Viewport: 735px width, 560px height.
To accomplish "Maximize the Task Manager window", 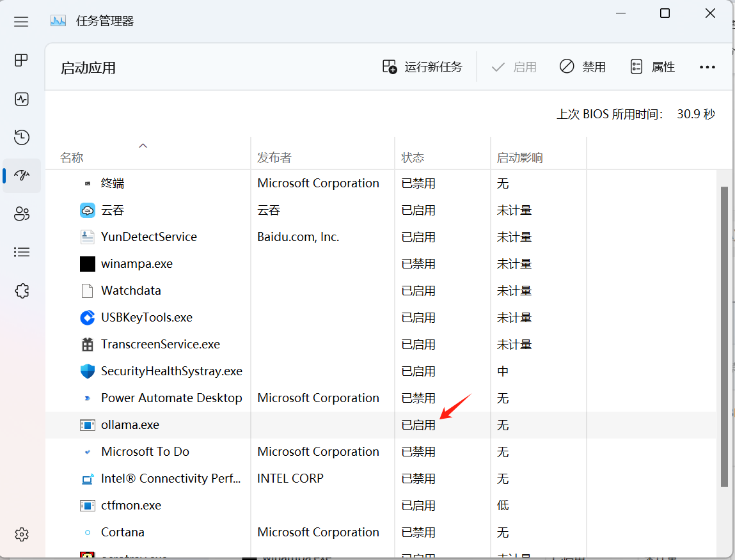I will pyautogui.click(x=665, y=13).
